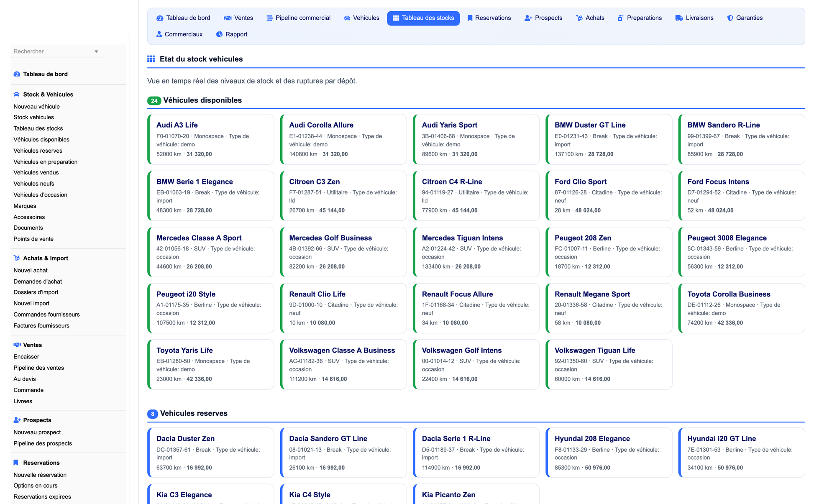
Task: Open the Rapport tab
Action: point(232,34)
